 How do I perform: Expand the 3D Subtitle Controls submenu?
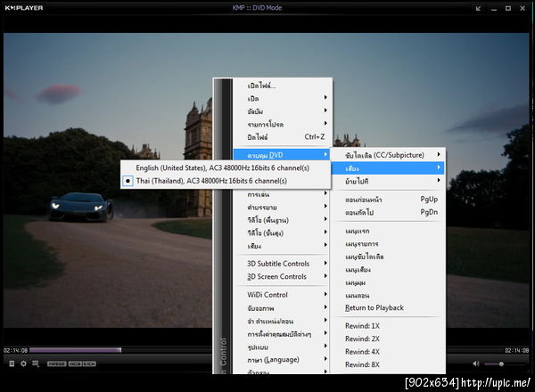click(x=281, y=264)
